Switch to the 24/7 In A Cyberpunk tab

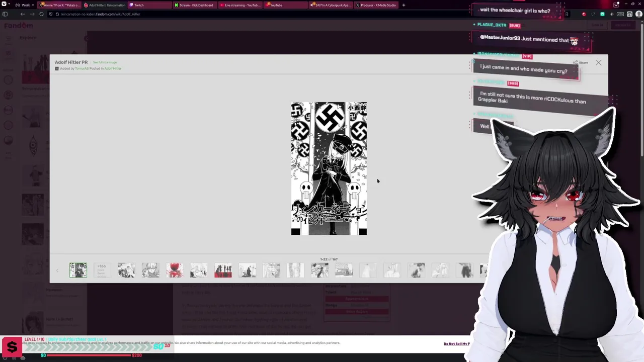(x=331, y=5)
